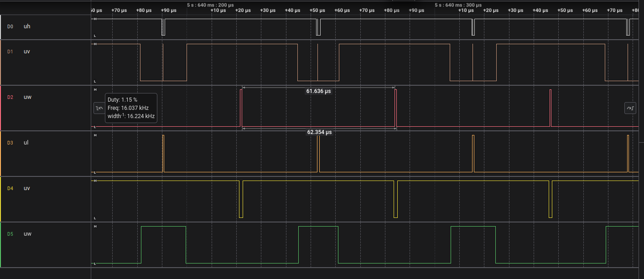The image size is (644, 279).
Task: Click the red color strip of channel D2
Action: pyautogui.click(x=1, y=108)
